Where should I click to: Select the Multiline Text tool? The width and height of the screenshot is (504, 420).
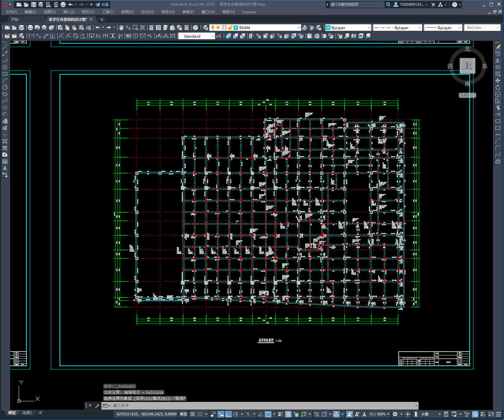point(5,168)
